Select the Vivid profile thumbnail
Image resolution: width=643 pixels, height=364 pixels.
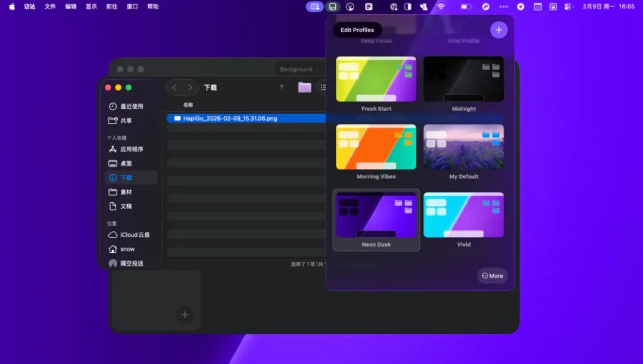coord(464,214)
